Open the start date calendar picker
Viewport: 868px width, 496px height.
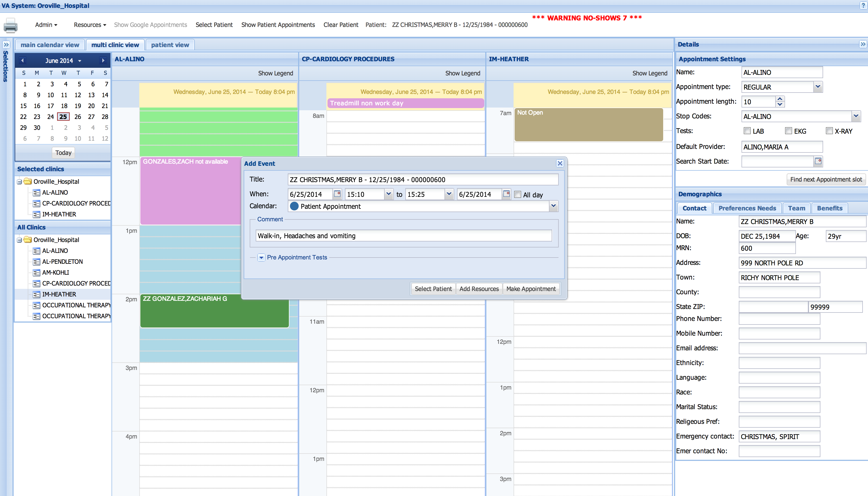pos(337,194)
